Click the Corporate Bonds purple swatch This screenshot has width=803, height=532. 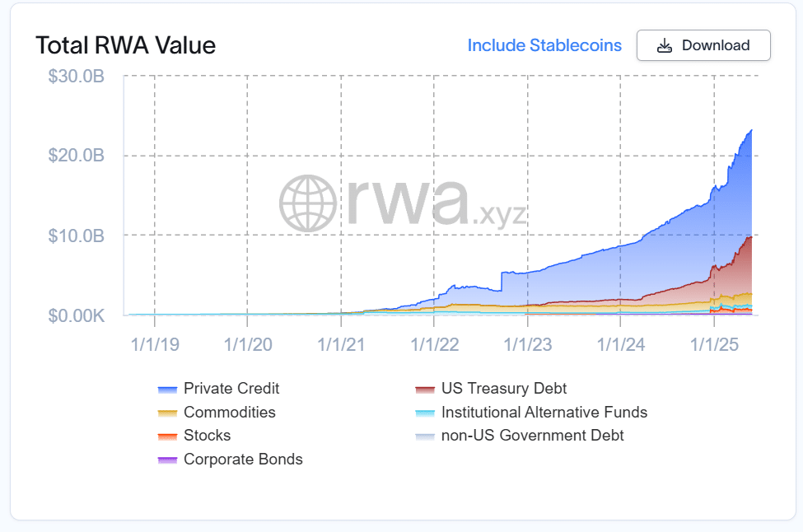pos(167,460)
